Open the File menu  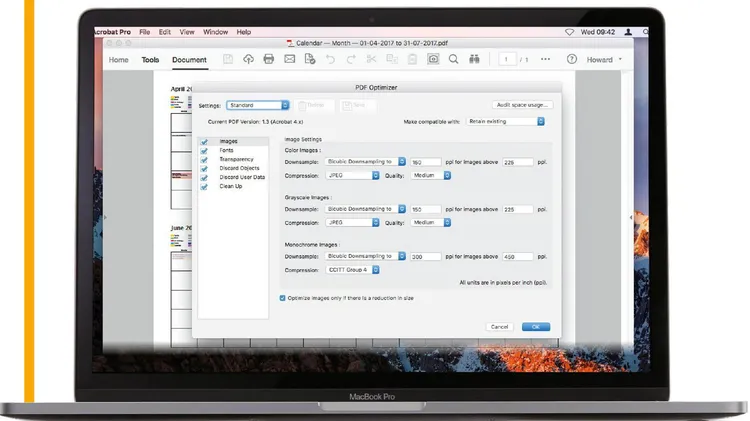144,32
